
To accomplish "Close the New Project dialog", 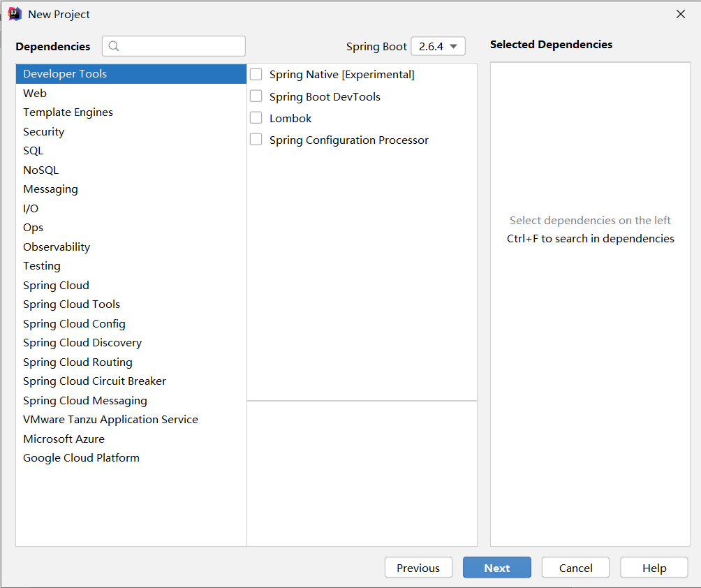I will pyautogui.click(x=681, y=14).
